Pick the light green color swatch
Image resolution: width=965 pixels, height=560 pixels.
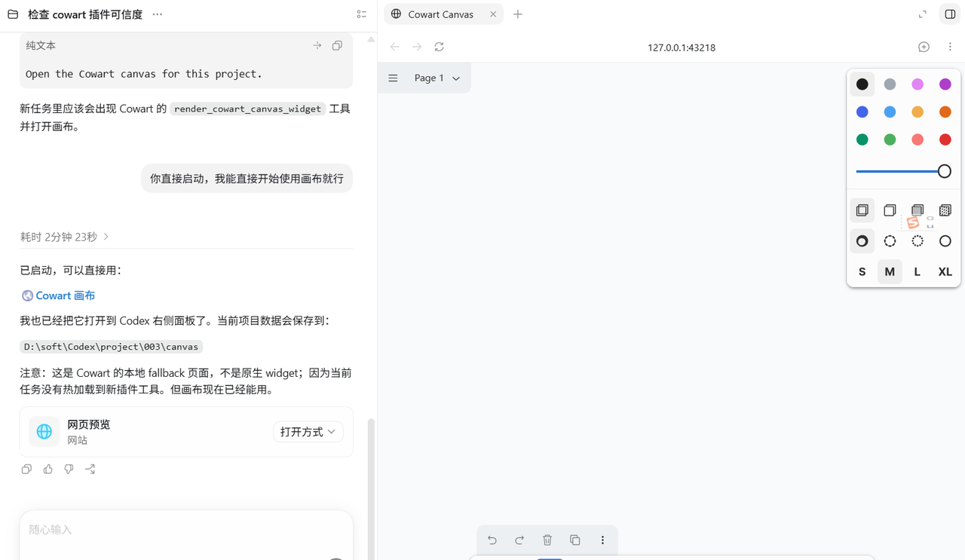coord(890,139)
